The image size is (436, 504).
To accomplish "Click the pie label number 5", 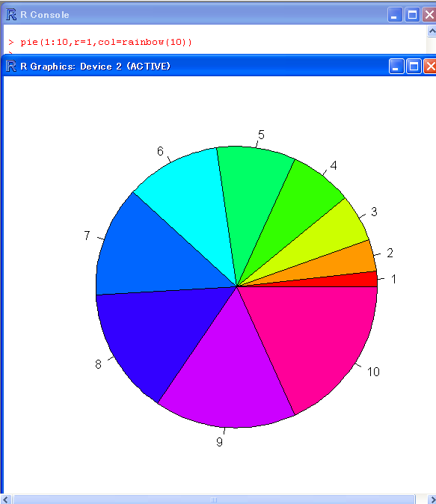I will pyautogui.click(x=261, y=135).
